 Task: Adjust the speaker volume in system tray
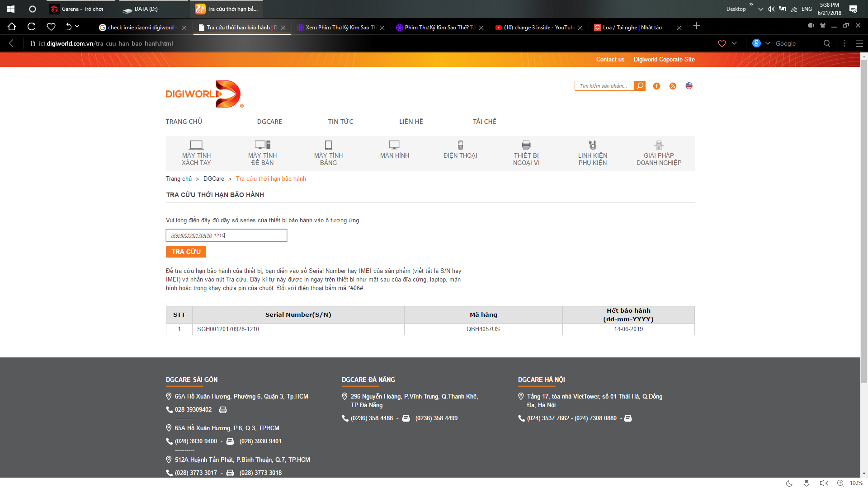click(x=771, y=9)
